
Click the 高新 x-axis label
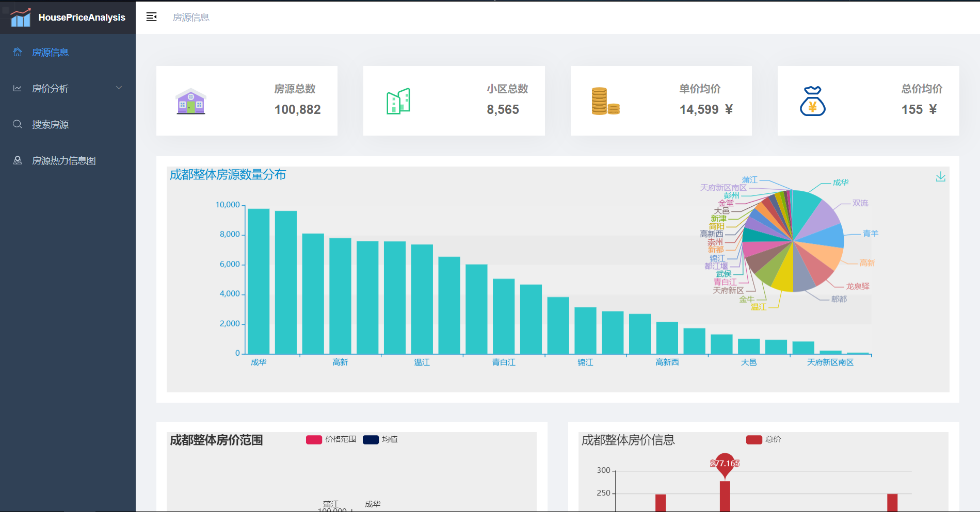(340, 362)
